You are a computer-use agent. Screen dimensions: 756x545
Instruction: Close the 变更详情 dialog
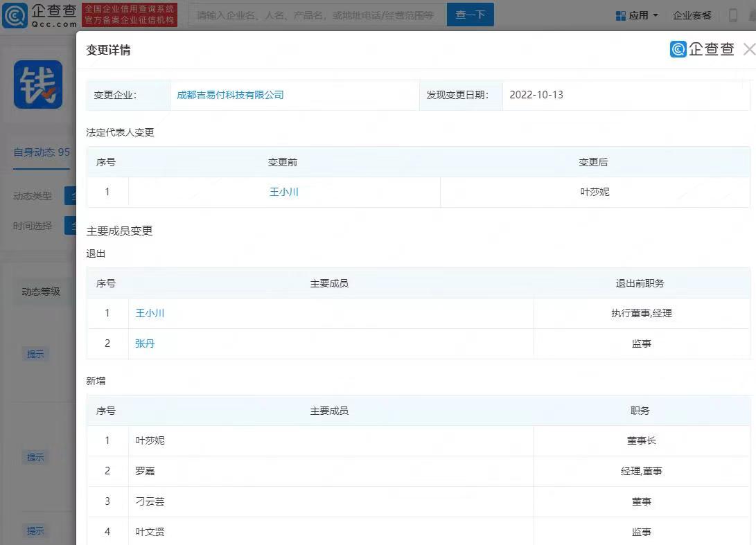(749, 49)
